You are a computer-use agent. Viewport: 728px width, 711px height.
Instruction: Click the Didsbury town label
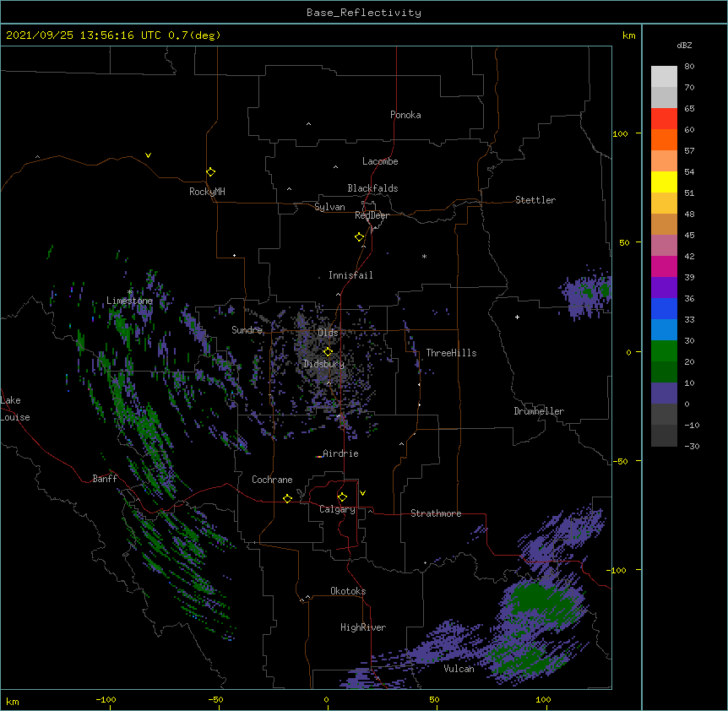324,364
